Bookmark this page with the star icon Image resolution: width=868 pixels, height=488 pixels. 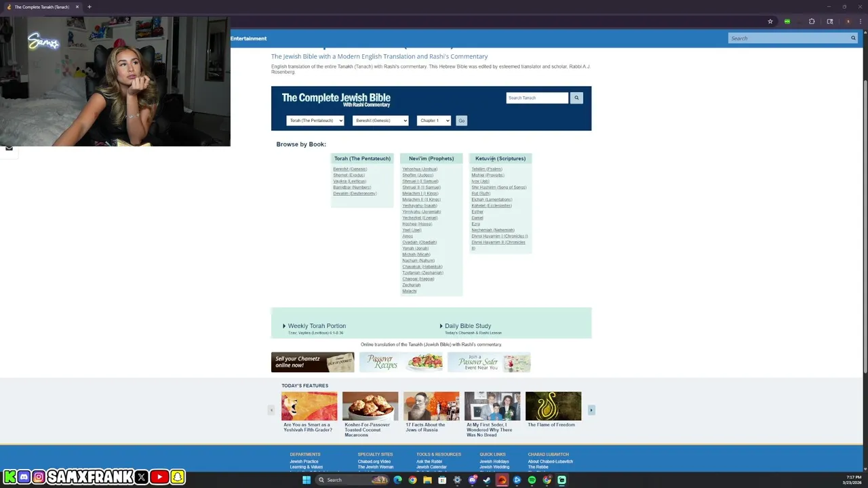click(770, 21)
